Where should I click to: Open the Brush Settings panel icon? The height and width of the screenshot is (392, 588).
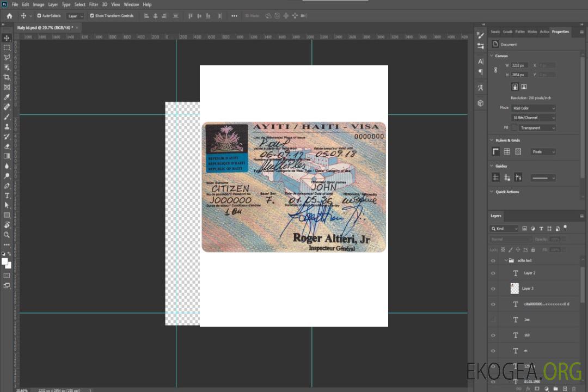(x=481, y=35)
